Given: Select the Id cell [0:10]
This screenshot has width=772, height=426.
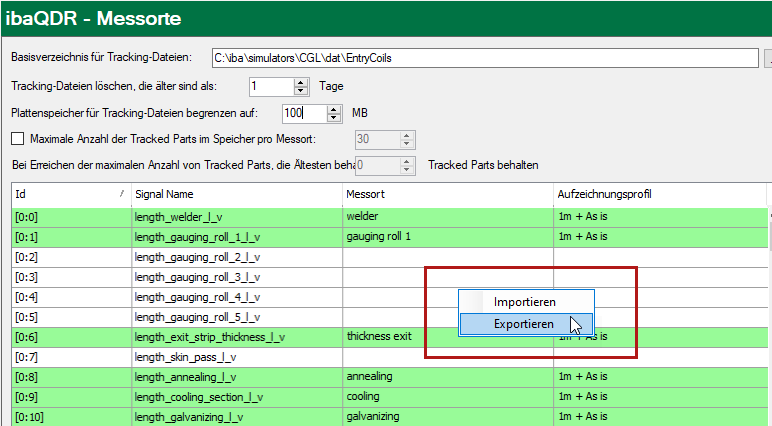Looking at the screenshot, I should point(71,417).
